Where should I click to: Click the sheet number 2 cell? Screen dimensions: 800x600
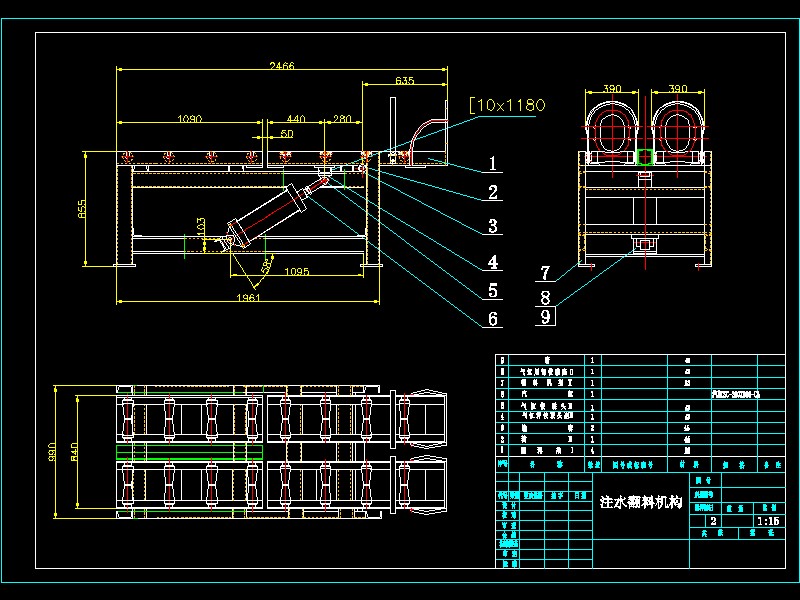click(713, 520)
